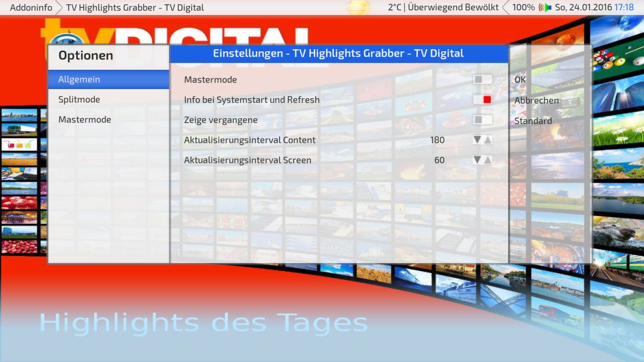This screenshot has height=362, width=644.
Task: Confirm settings with OK
Action: pos(520,80)
